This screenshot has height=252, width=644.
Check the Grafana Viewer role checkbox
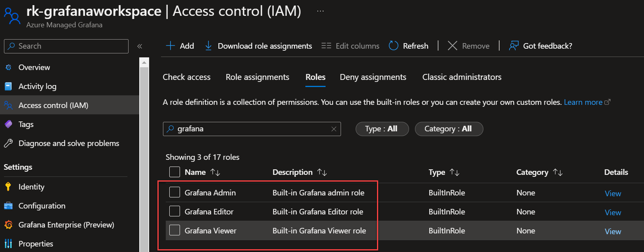coord(174,230)
